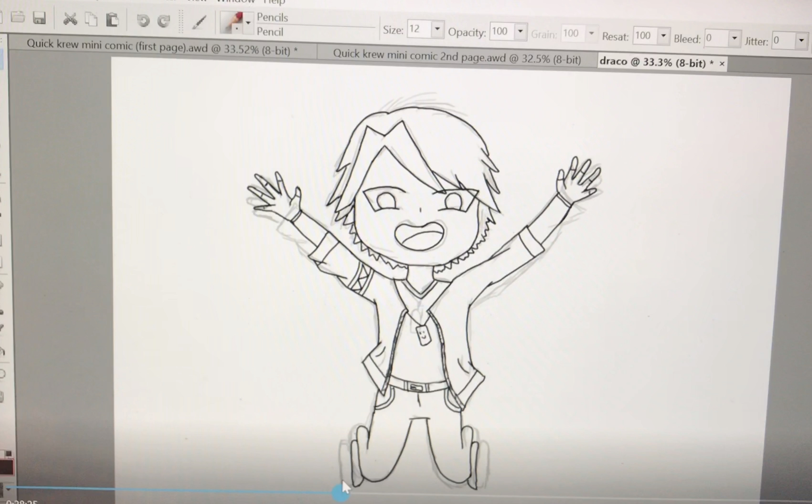This screenshot has width=812, height=504.
Task: Click the Jitter value field
Action: tap(784, 41)
